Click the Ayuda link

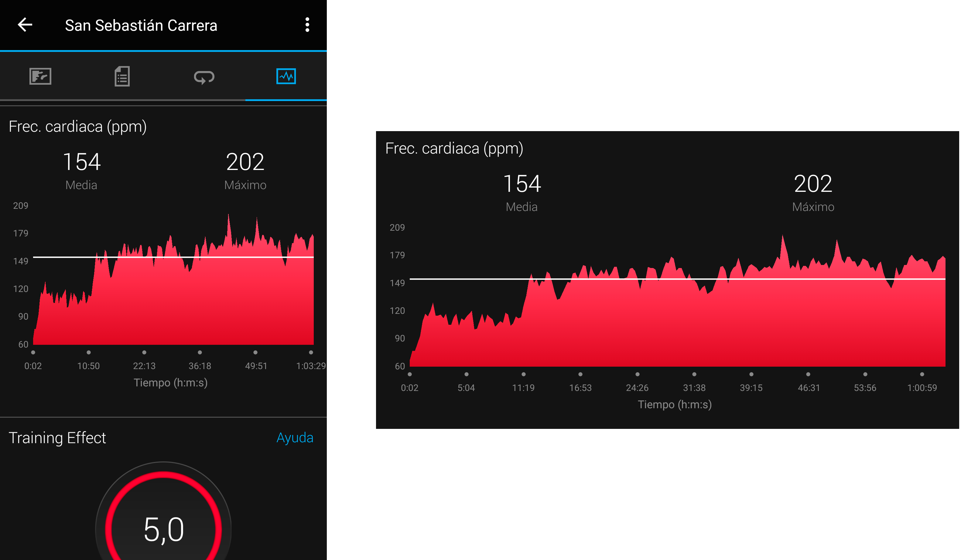tap(295, 438)
